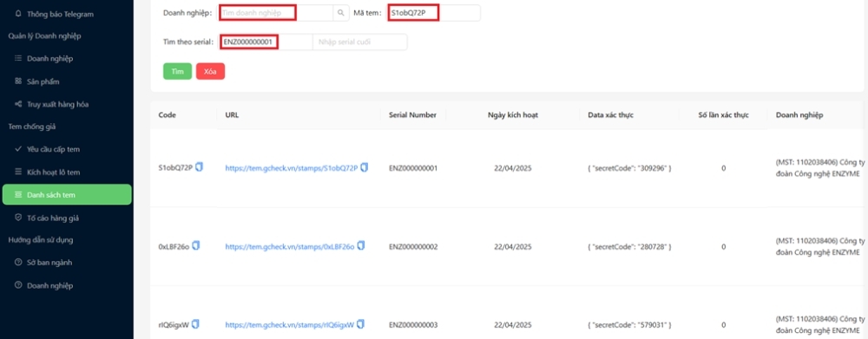Focus the Tìm doanh nghiệp search field
The image size is (868, 339).
pyautogui.click(x=276, y=13)
